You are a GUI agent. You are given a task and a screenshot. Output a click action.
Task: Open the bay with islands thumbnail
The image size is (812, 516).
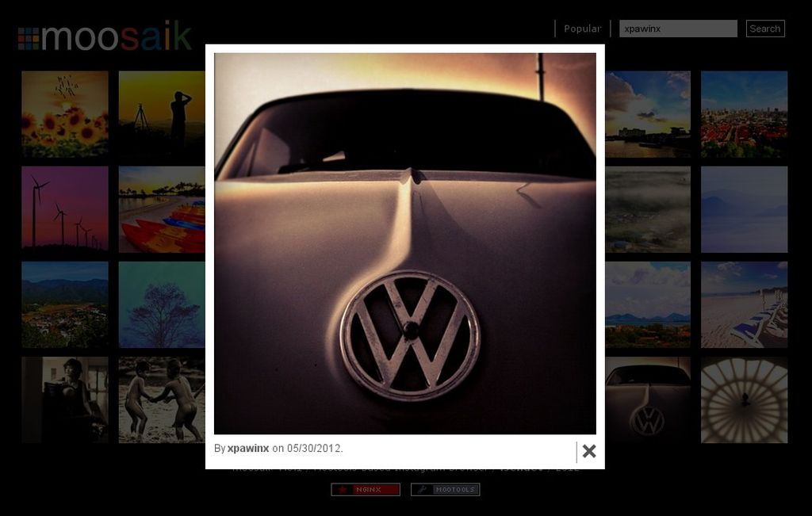648,305
